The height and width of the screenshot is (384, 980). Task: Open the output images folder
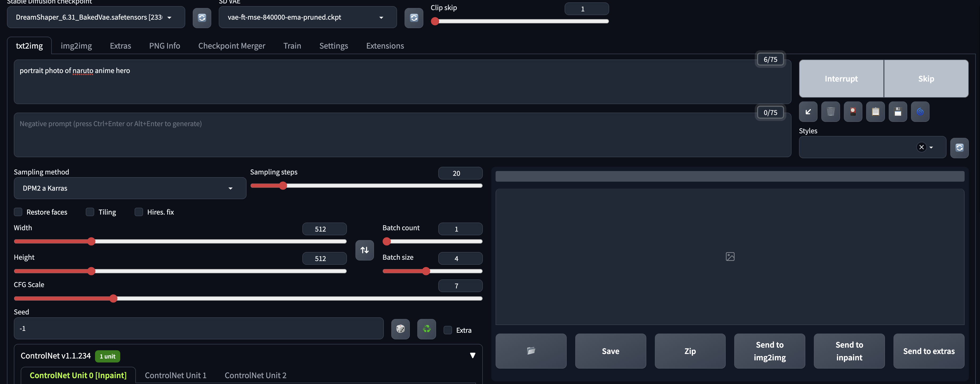[531, 351]
